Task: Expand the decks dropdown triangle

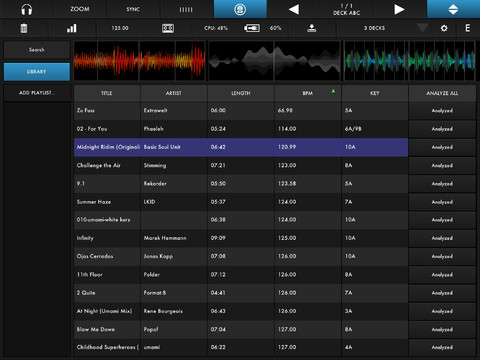Action: (x=422, y=27)
